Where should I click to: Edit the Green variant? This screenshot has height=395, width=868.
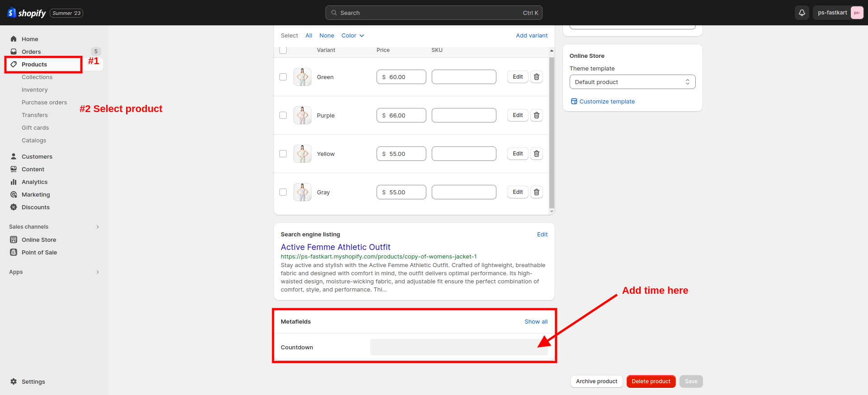point(518,77)
